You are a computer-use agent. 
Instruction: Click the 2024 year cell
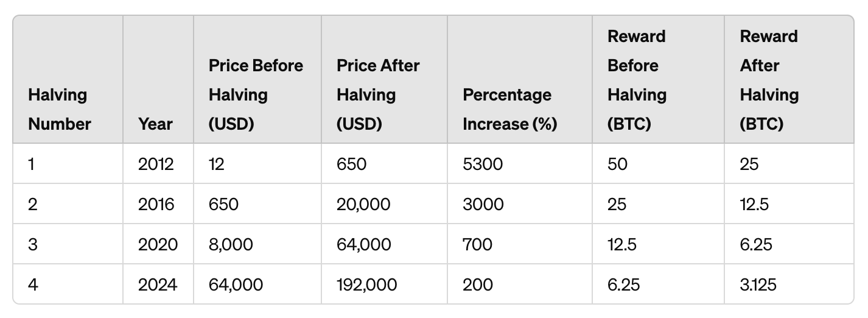click(158, 284)
